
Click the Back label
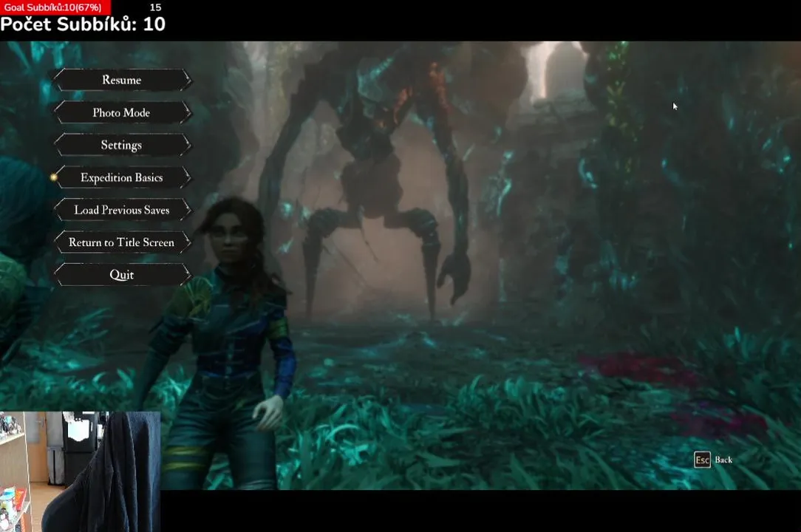723,460
